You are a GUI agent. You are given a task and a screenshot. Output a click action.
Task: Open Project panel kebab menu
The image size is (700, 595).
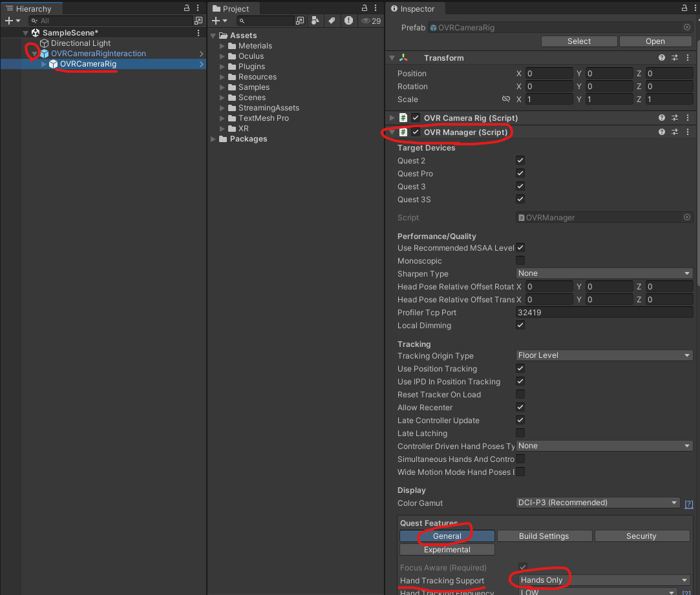(x=376, y=8)
